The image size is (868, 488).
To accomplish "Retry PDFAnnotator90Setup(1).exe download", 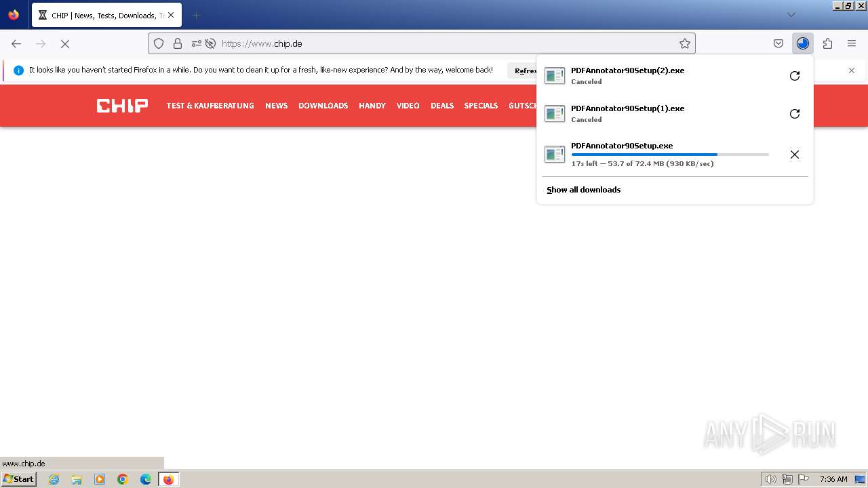I will [795, 114].
